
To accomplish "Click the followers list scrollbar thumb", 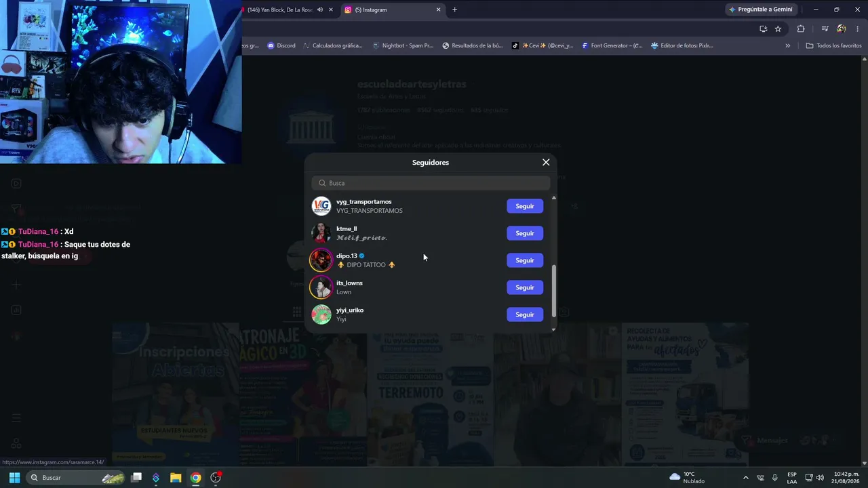I will pos(554,291).
